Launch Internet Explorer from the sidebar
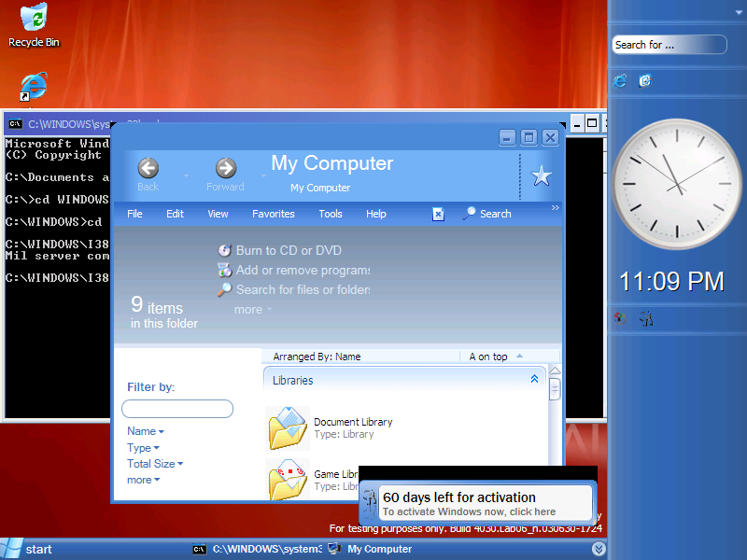This screenshot has height=560, width=747. [620, 81]
